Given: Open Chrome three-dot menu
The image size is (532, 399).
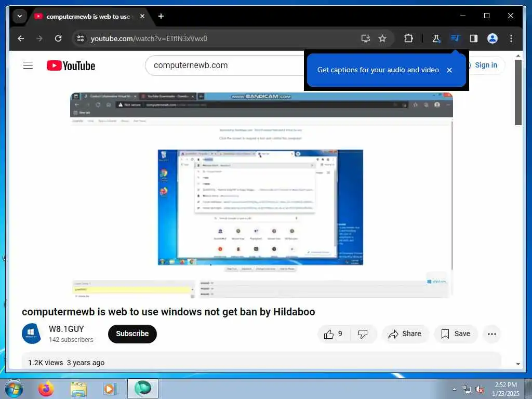Looking at the screenshot, I should tap(511, 38).
